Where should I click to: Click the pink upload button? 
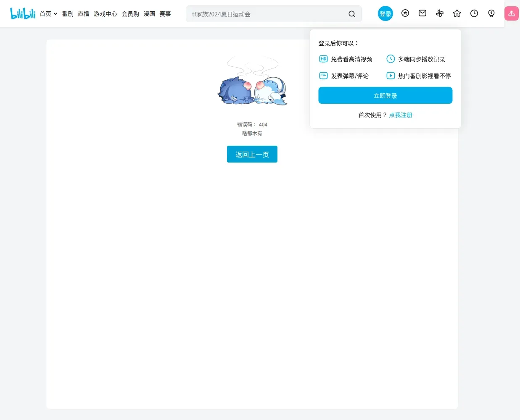(x=512, y=13)
